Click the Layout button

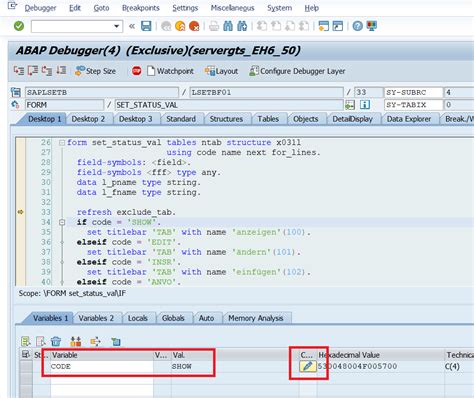pos(221,71)
